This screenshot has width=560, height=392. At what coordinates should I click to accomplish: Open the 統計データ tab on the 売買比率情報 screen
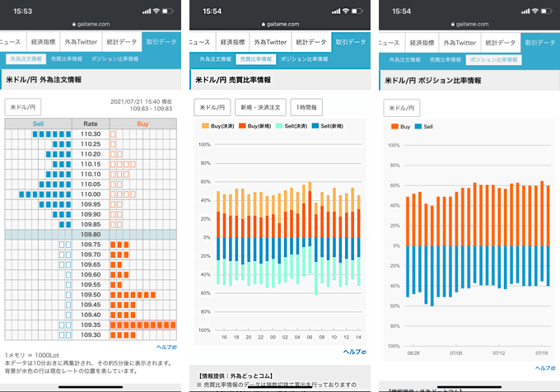(x=311, y=42)
